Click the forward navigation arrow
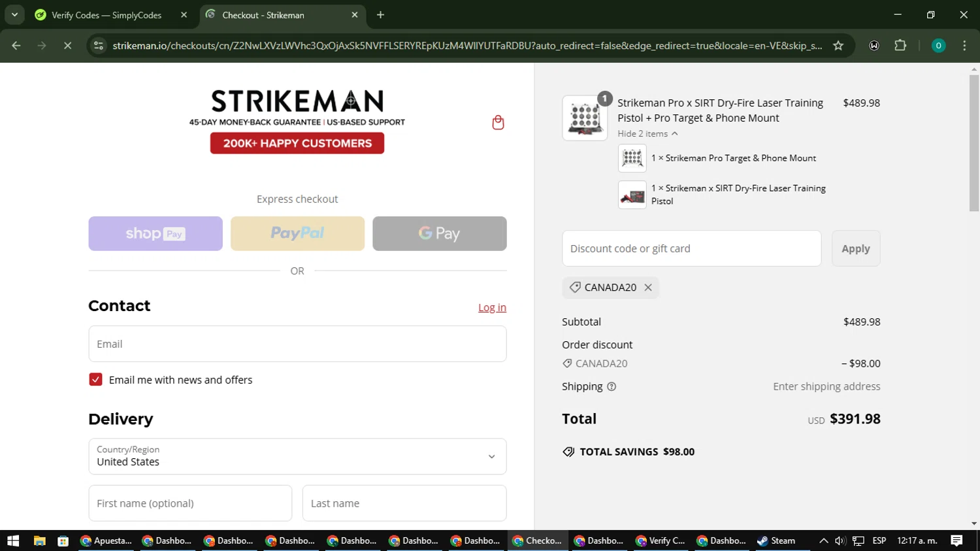Image resolution: width=980 pixels, height=551 pixels. pos(42,46)
